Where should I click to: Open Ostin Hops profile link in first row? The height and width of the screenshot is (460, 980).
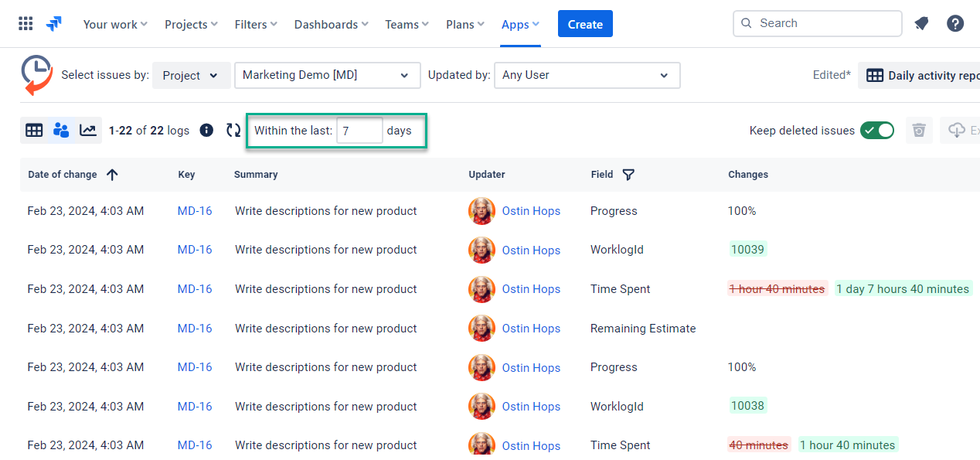[531, 211]
